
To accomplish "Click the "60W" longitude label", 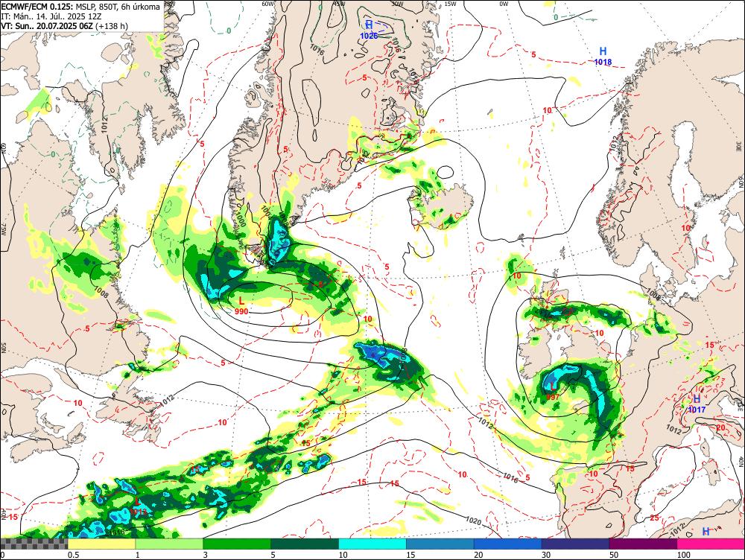I will (x=268, y=3).
